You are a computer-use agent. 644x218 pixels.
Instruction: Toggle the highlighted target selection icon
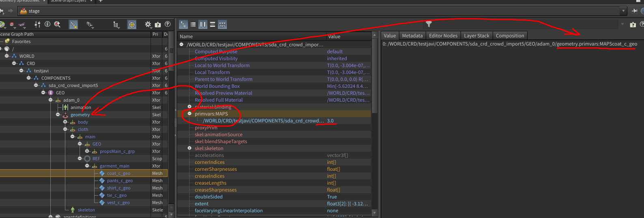pos(132,25)
